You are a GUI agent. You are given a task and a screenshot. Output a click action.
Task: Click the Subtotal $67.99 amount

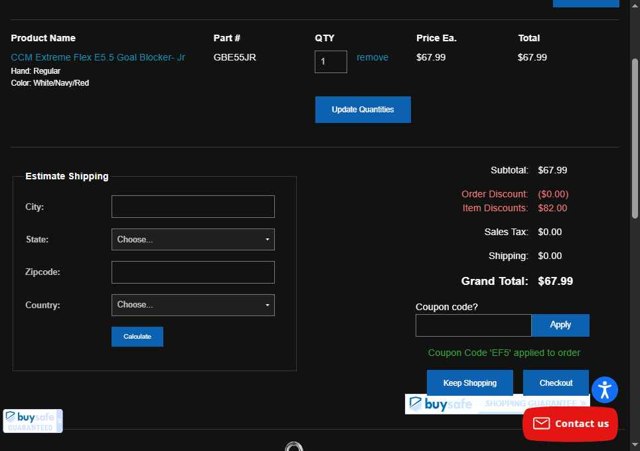click(x=552, y=170)
